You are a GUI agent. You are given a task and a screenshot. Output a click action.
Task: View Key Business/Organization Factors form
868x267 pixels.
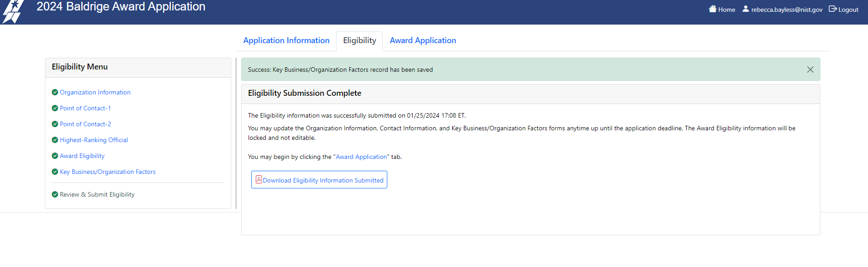(107, 172)
